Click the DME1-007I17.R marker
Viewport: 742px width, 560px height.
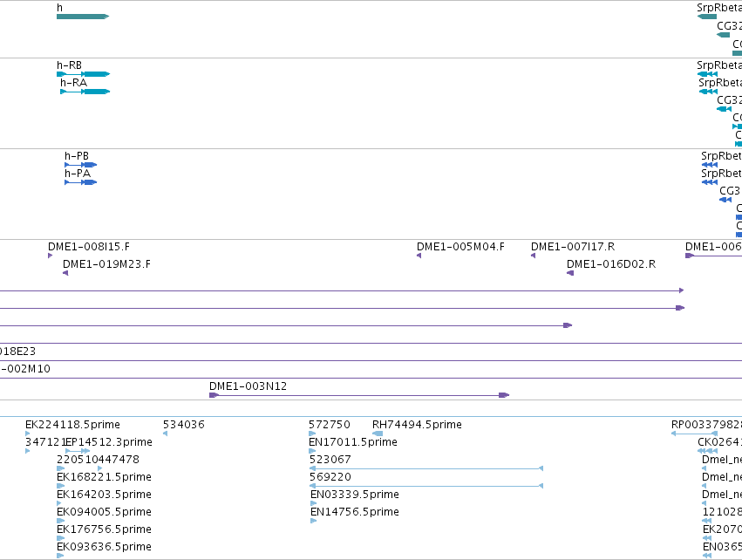(534, 256)
